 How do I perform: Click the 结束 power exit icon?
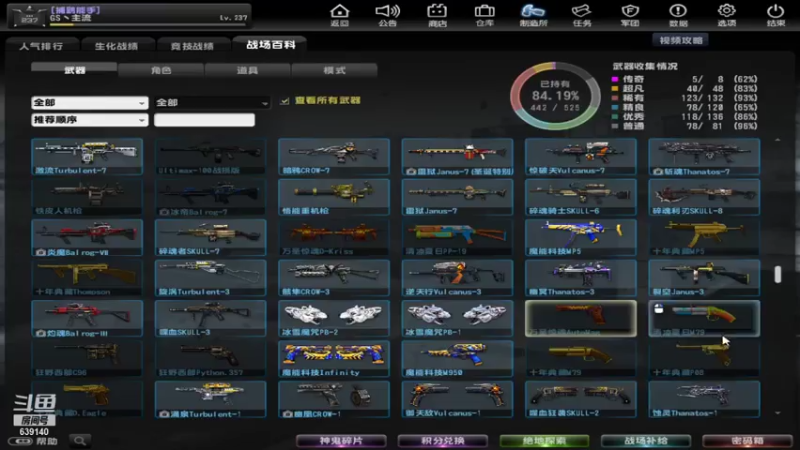(x=776, y=15)
